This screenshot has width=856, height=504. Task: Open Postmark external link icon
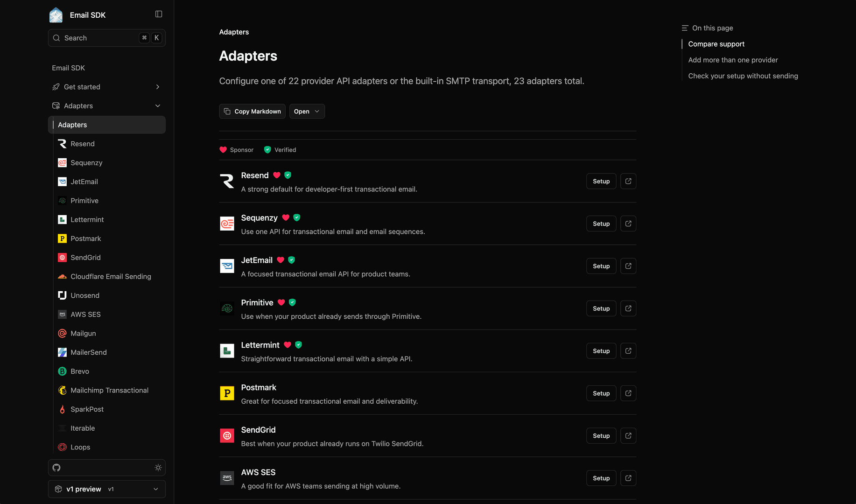pos(628,393)
